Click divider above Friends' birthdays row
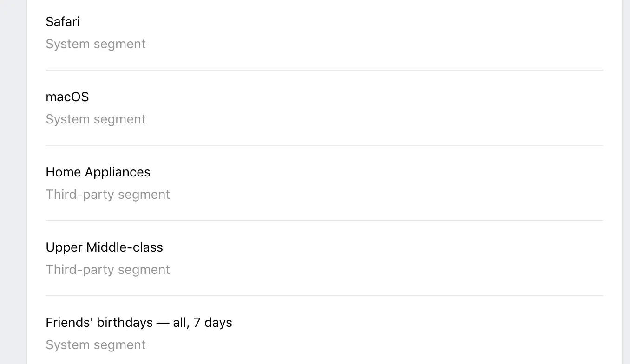Viewport: 630px width, 364px height. point(324,296)
